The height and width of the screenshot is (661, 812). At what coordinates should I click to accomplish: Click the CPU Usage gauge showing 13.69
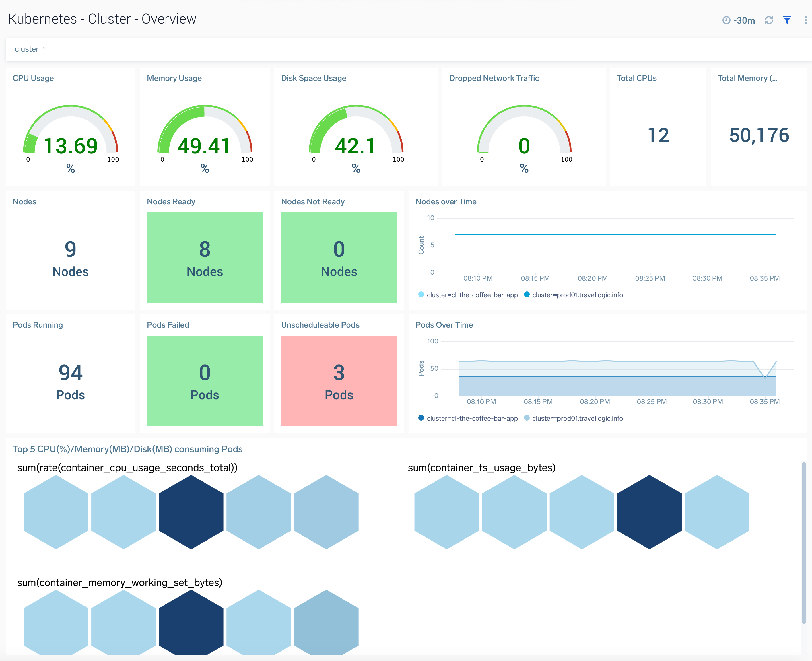(x=71, y=145)
